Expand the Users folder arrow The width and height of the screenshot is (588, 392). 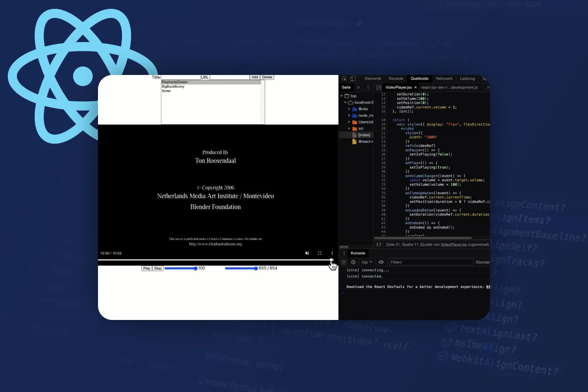[349, 122]
